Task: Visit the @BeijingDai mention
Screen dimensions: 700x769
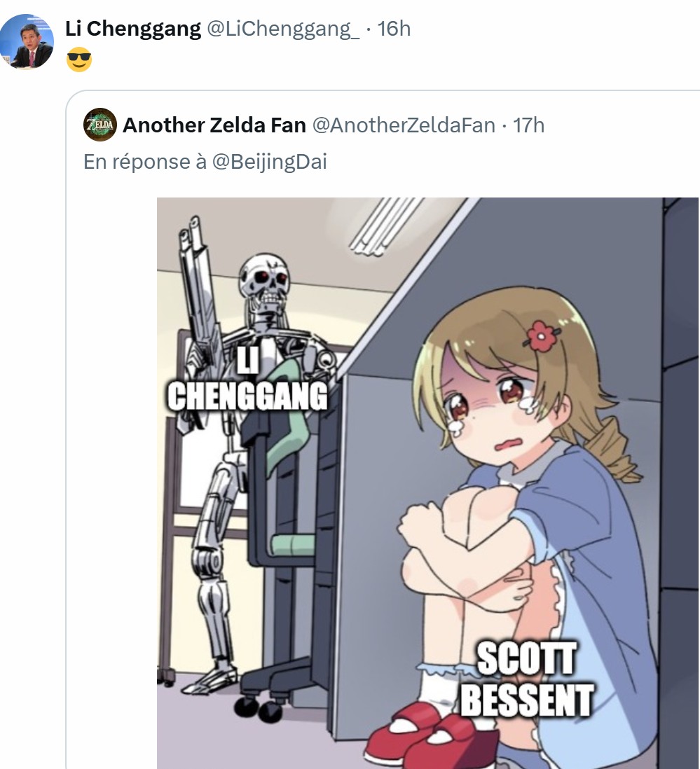Action: 269,162
